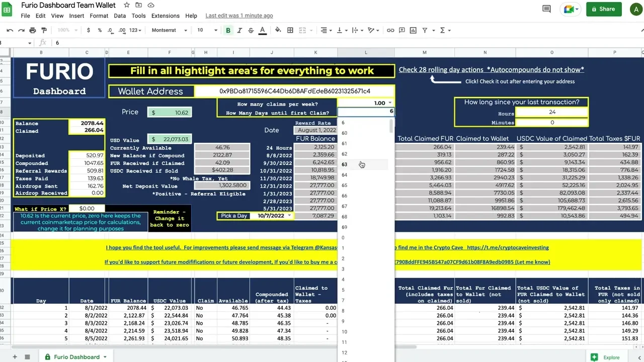Click the Undo icon in the toolbar
This screenshot has width=644, height=362.
click(x=10, y=30)
